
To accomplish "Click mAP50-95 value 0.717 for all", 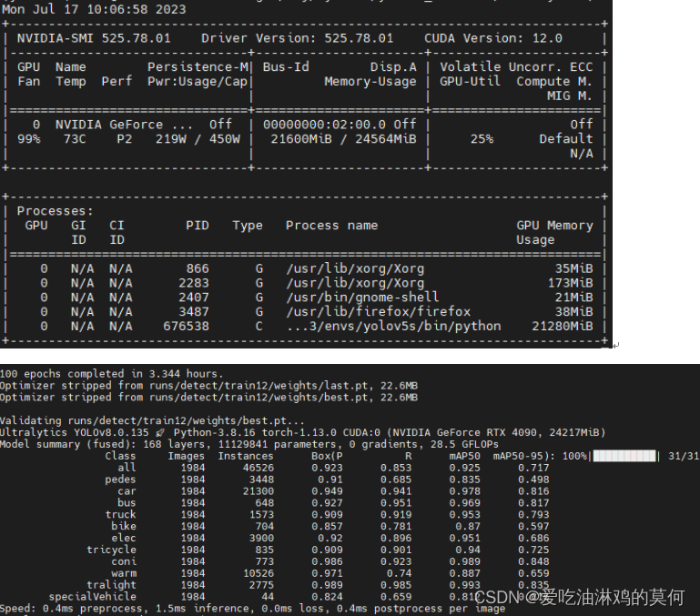I will [533, 468].
